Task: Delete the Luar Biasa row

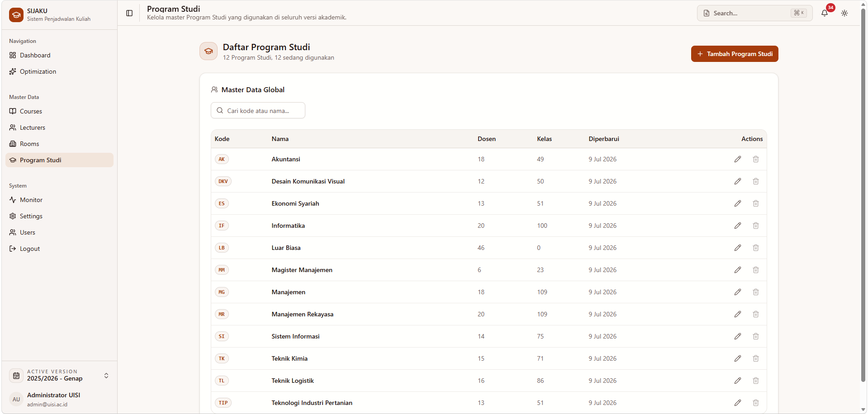Action: pos(756,248)
